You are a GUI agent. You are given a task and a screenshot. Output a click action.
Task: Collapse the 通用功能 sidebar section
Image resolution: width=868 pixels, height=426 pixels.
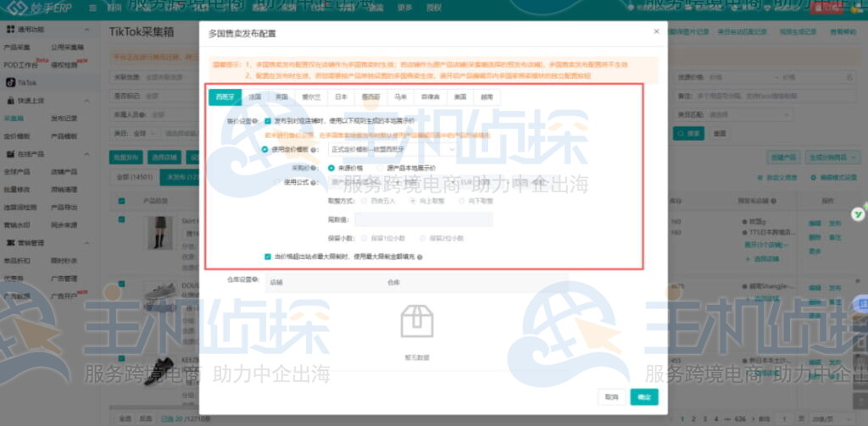point(87,30)
